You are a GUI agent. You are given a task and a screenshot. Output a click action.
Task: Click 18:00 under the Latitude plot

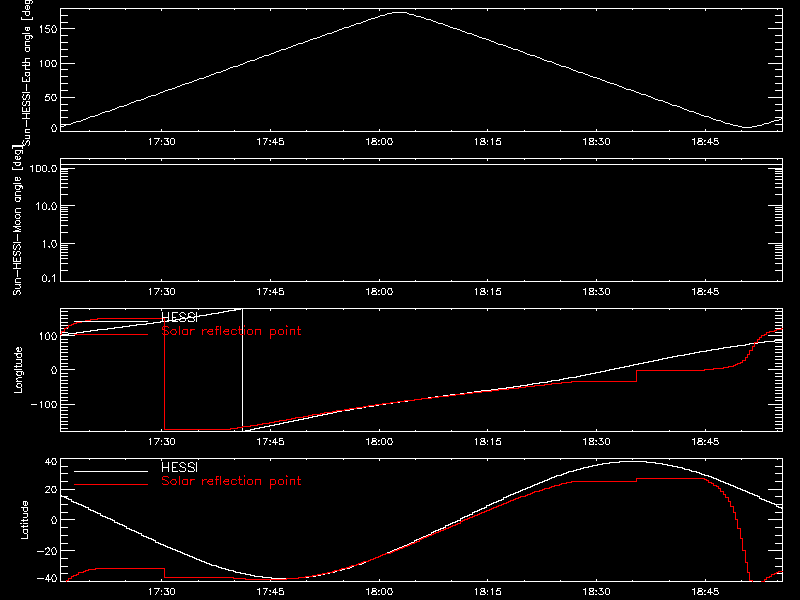pyautogui.click(x=379, y=592)
